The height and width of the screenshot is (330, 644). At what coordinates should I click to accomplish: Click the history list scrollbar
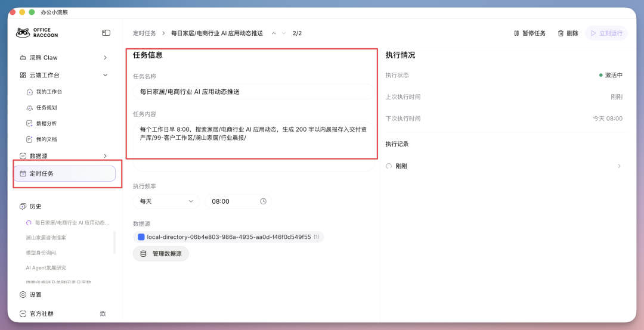[x=114, y=242]
